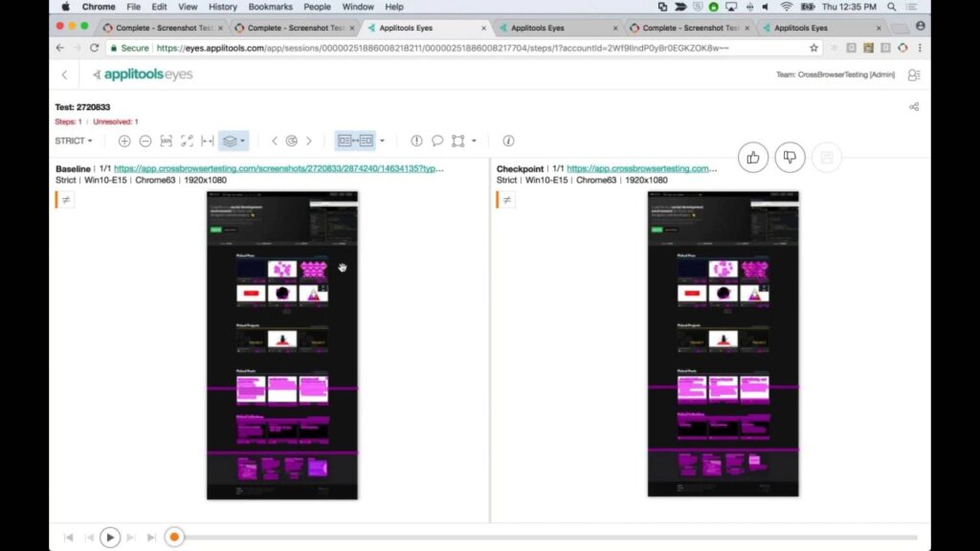Toggle the Checkpoint diff marker (≠)
This screenshot has width=980, height=551.
tap(507, 200)
